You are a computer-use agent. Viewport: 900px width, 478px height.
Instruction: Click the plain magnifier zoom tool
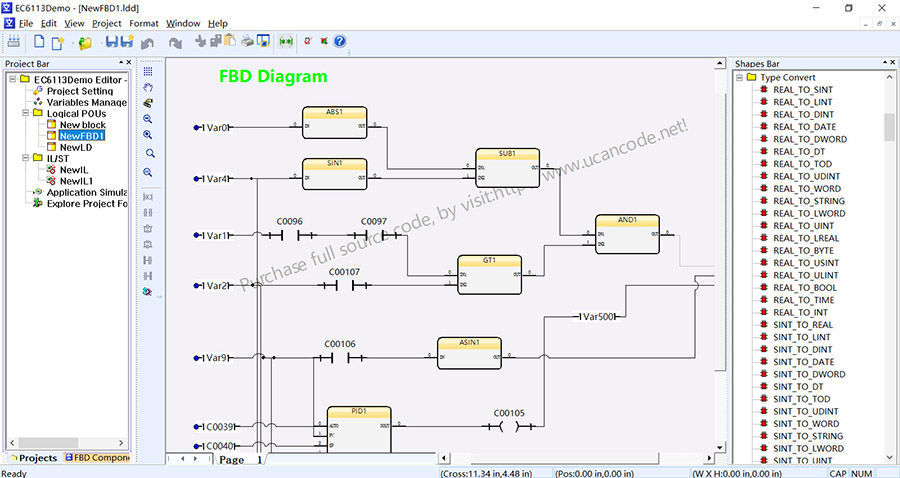click(150, 154)
